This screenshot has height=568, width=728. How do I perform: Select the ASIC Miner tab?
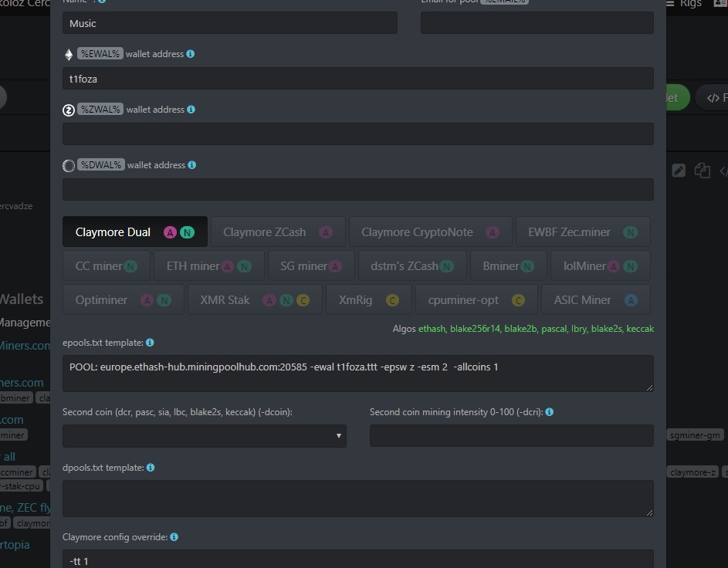point(596,299)
